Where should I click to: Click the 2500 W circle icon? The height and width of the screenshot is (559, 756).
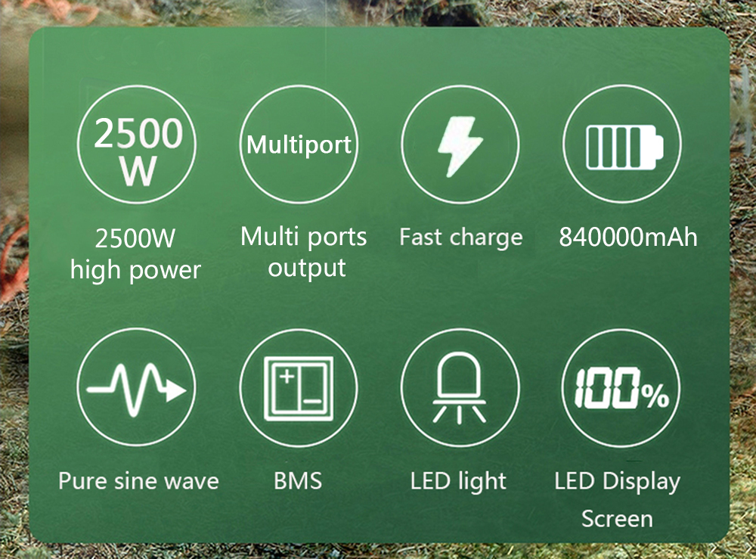click(x=137, y=144)
